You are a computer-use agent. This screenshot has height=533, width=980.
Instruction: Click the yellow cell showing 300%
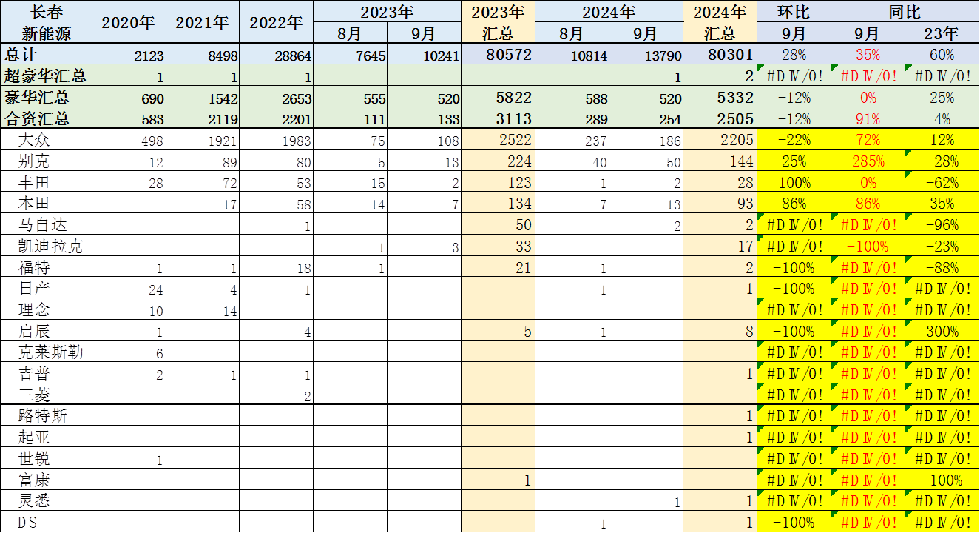click(942, 332)
